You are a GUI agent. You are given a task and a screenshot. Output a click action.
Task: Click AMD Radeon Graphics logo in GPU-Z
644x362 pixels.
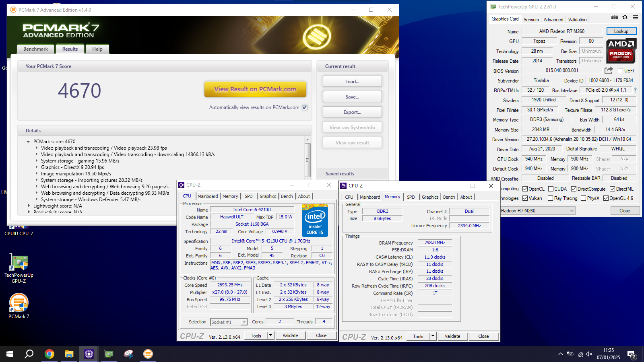621,51
